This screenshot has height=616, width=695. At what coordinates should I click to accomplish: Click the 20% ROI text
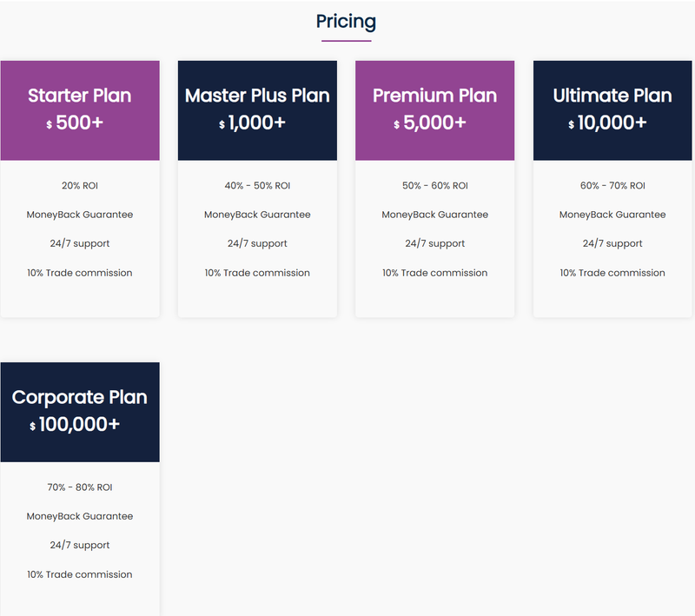point(80,186)
